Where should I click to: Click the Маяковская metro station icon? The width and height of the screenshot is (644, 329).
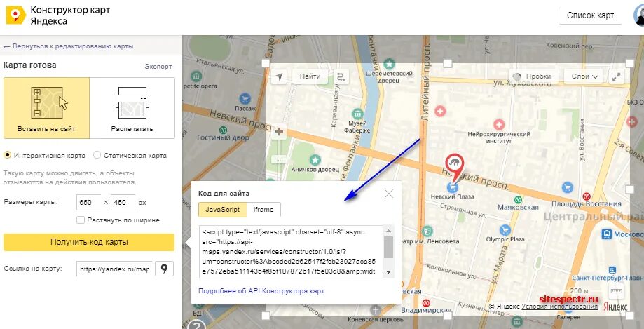(x=519, y=199)
